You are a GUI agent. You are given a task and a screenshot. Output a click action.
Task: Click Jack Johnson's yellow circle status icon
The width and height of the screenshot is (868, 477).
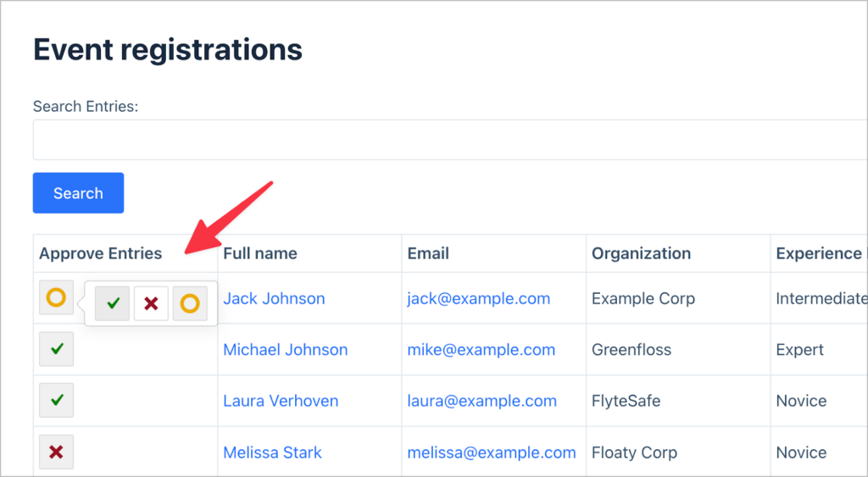click(x=56, y=297)
